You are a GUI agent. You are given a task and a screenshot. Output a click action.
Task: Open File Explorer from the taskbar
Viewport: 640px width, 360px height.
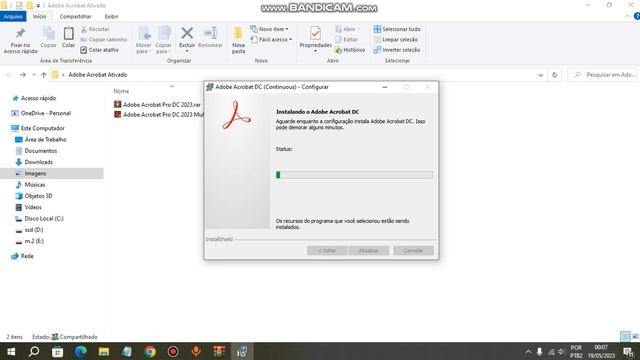(x=104, y=351)
